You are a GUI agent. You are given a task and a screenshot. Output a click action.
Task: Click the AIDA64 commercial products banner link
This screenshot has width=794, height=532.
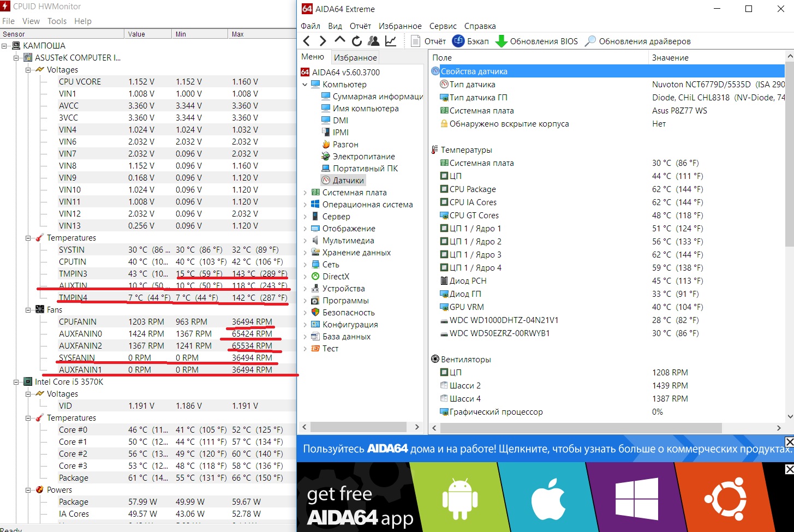(547, 449)
